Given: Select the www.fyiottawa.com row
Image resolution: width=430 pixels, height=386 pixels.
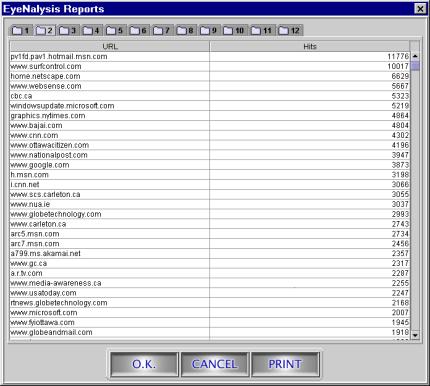Looking at the screenshot, I should coord(210,322).
